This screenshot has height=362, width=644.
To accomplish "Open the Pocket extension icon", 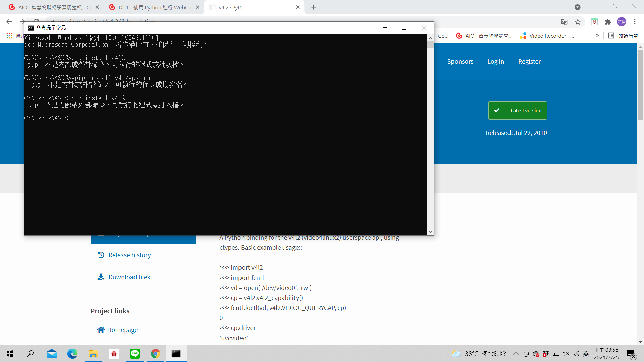I will 594,22.
